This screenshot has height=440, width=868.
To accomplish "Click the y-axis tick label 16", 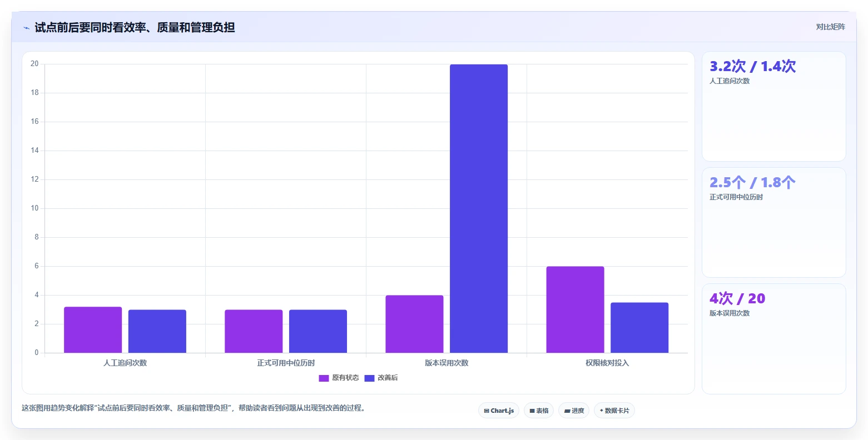I will 35,122.
